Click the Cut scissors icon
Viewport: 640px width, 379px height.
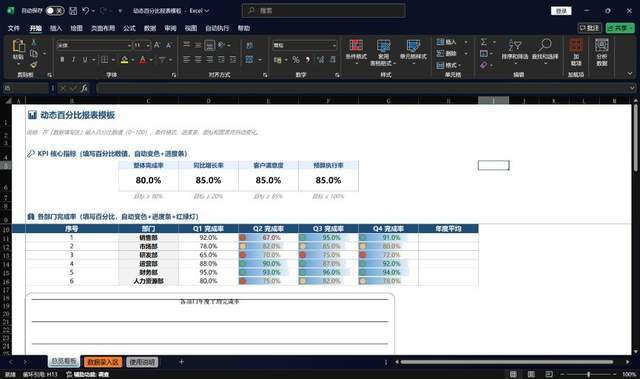[34, 42]
